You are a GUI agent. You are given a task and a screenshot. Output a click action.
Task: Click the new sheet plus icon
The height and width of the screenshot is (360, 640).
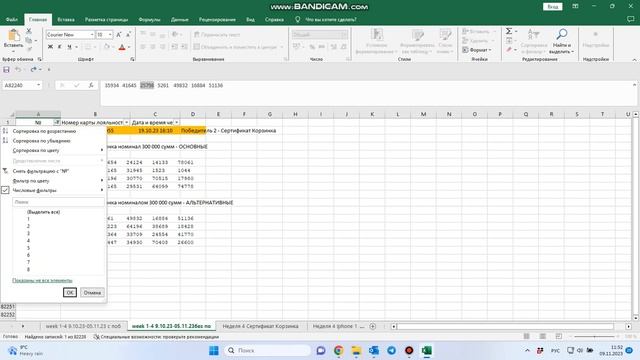tap(372, 326)
